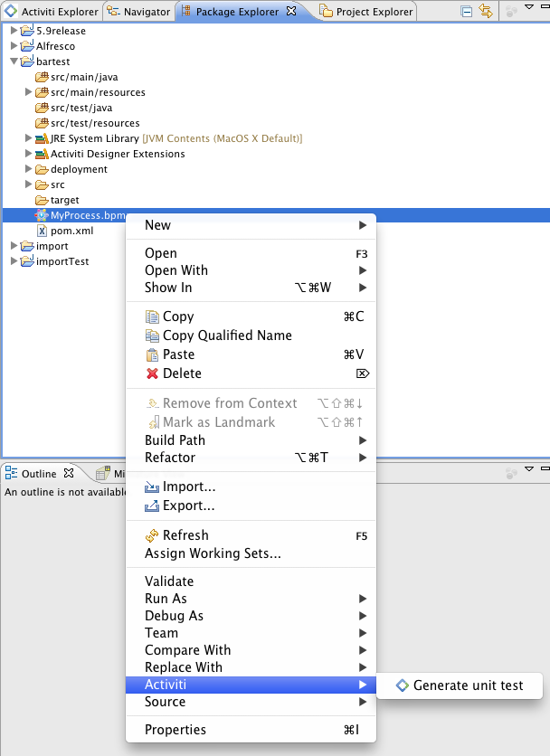Click the JRE System Library icon
This screenshot has height=756, width=550.
[40, 138]
